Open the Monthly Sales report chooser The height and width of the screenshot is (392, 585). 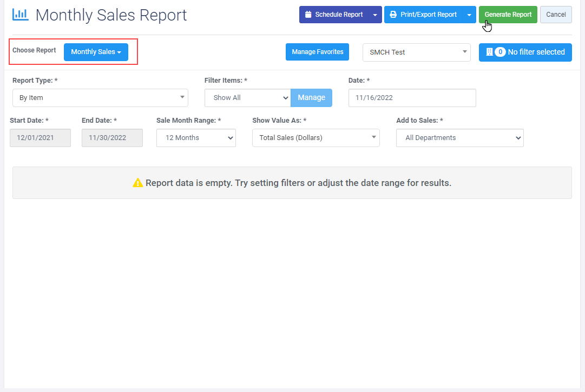point(96,52)
